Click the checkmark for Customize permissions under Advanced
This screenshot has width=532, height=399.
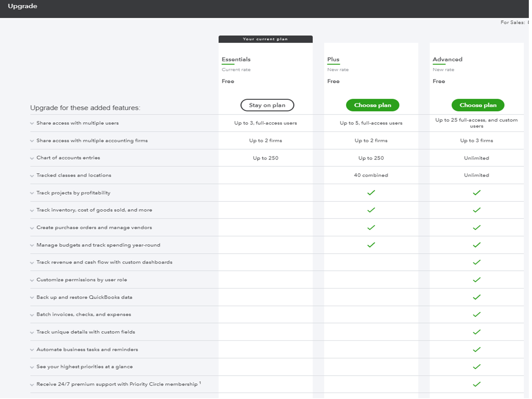477,279
